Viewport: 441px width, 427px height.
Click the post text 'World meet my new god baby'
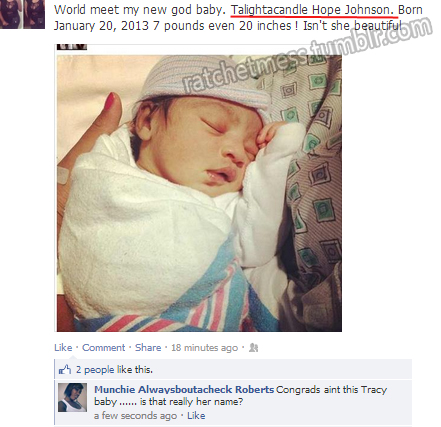(140, 10)
